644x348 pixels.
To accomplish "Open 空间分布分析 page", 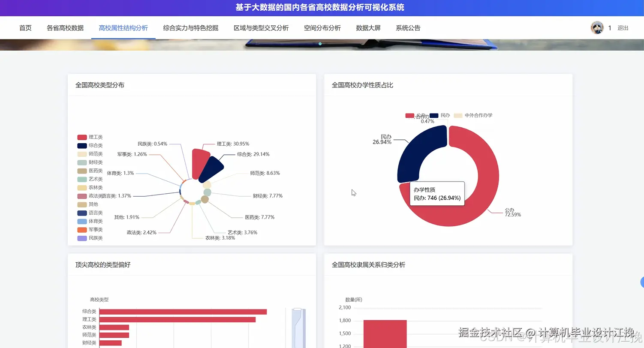I will pyautogui.click(x=322, y=28).
